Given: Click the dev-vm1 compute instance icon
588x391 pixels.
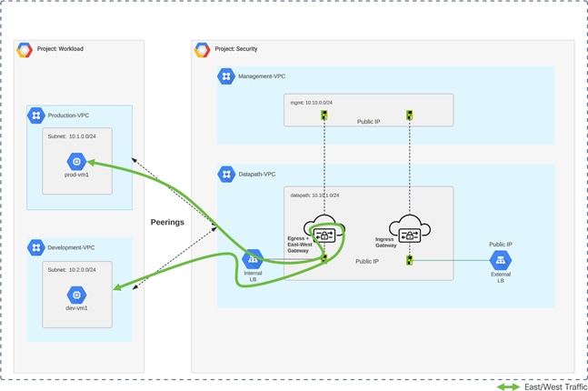Looking at the screenshot, I should pyautogui.click(x=76, y=295).
